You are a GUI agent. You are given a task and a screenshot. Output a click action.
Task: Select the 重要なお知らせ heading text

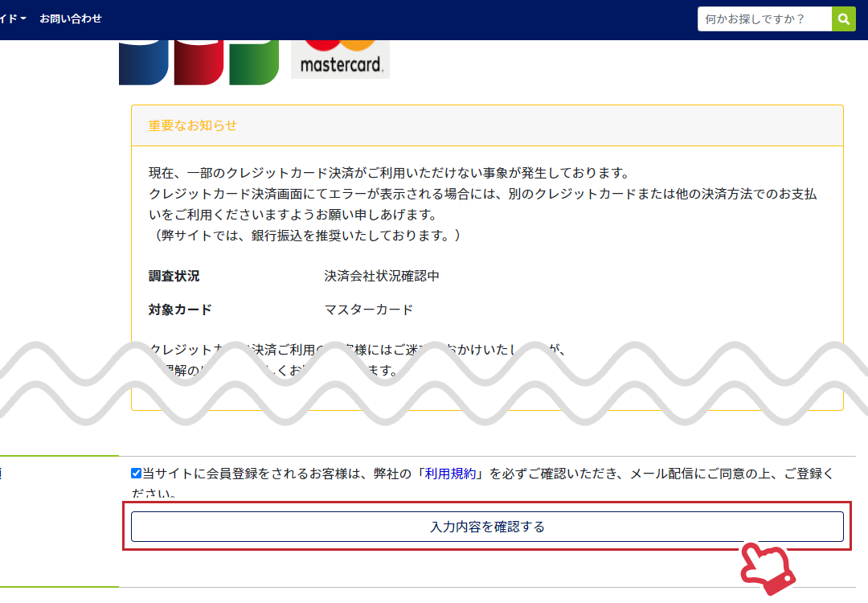click(193, 125)
